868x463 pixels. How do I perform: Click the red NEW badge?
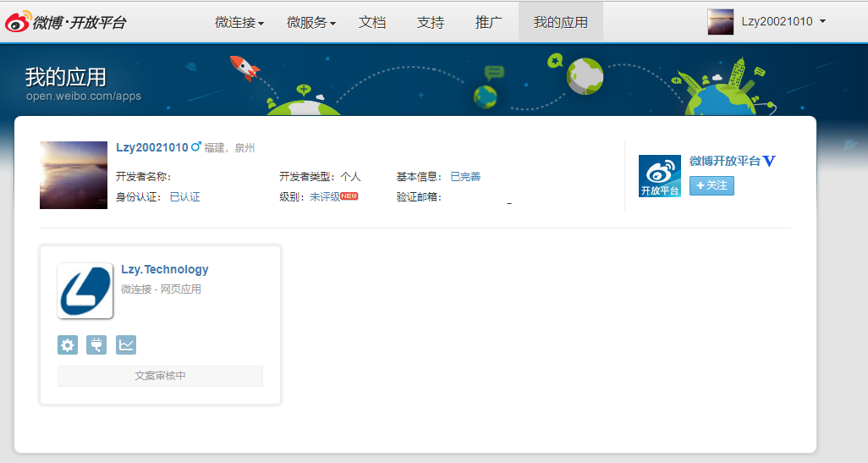(x=349, y=196)
